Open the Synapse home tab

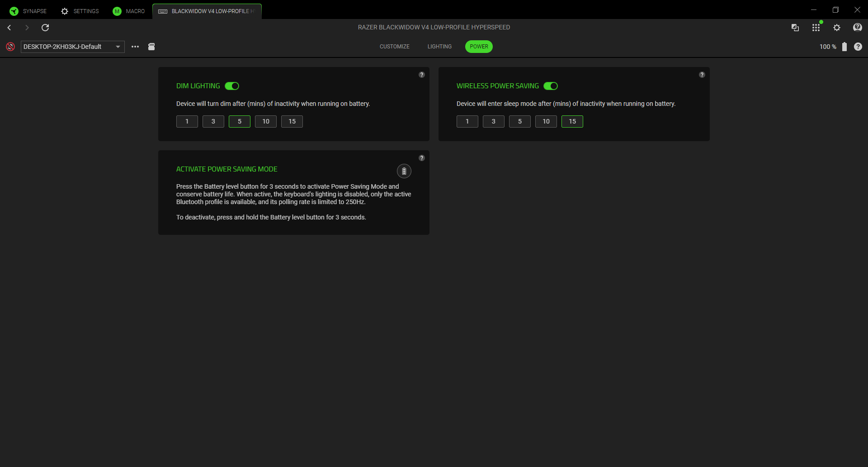(x=28, y=11)
